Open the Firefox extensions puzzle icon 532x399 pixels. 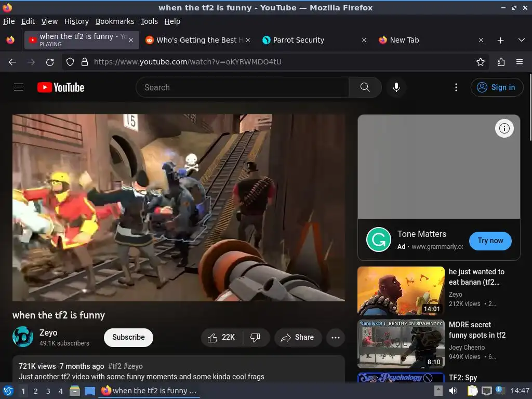click(x=501, y=62)
